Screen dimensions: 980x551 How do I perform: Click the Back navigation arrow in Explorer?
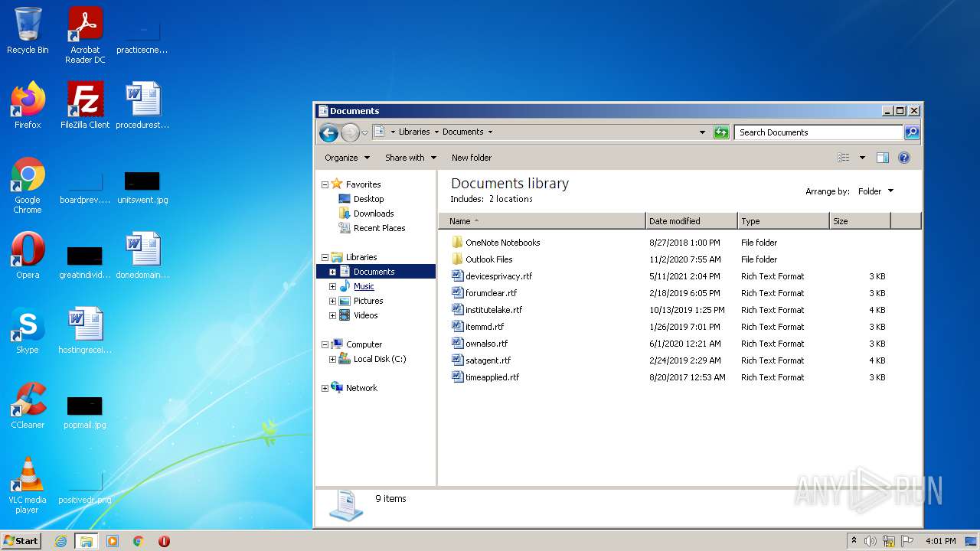328,132
